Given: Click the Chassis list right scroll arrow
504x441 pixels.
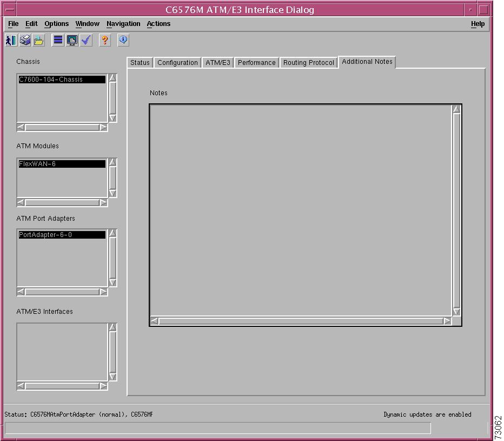Looking at the screenshot, I should (x=103, y=127).
